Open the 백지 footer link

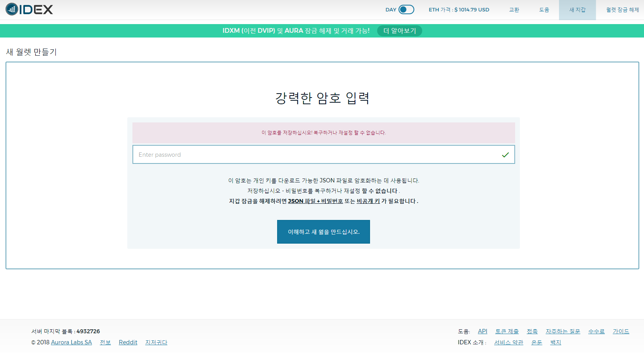[x=555, y=342]
